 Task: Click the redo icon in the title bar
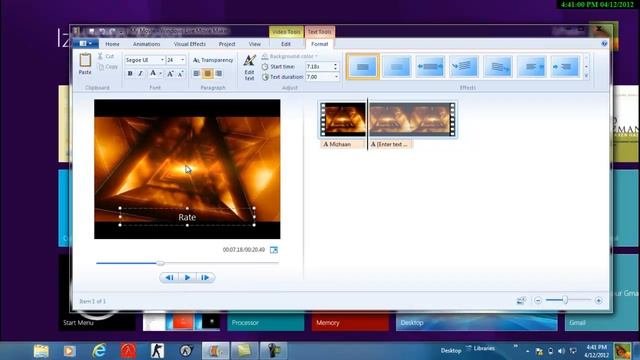(112, 31)
